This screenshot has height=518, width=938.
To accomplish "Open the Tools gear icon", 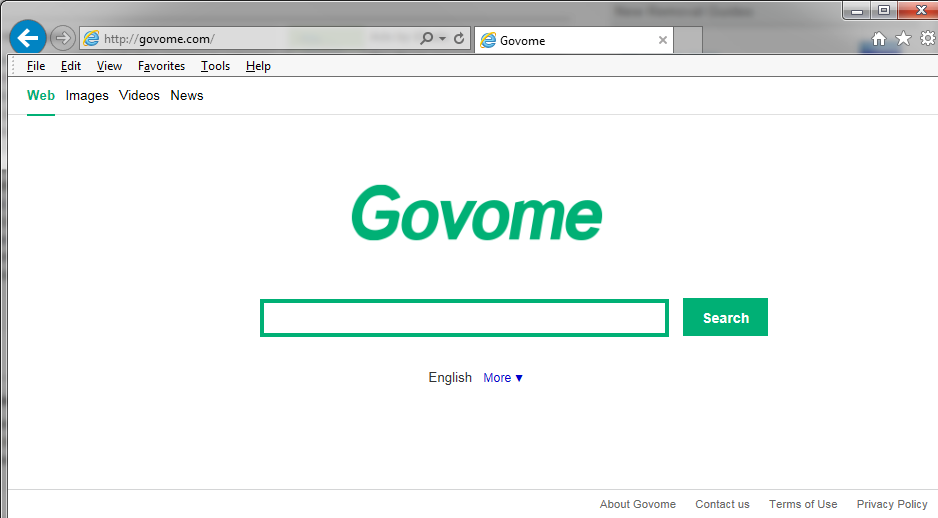I will (926, 39).
